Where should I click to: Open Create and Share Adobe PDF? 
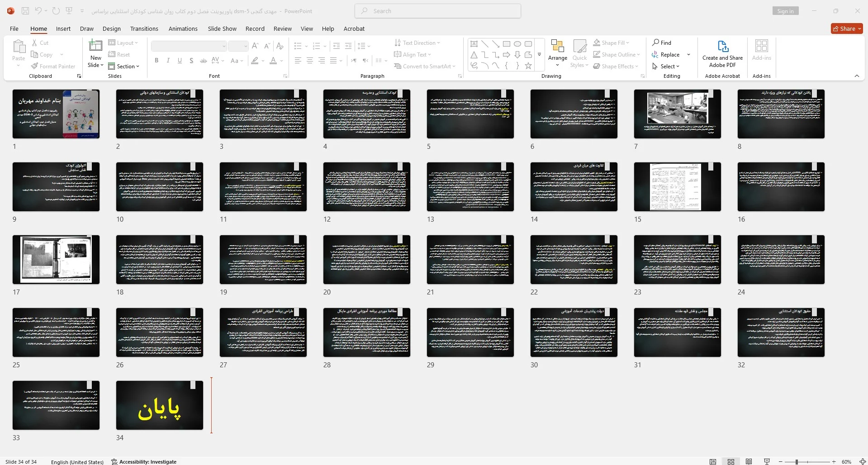tap(722, 53)
